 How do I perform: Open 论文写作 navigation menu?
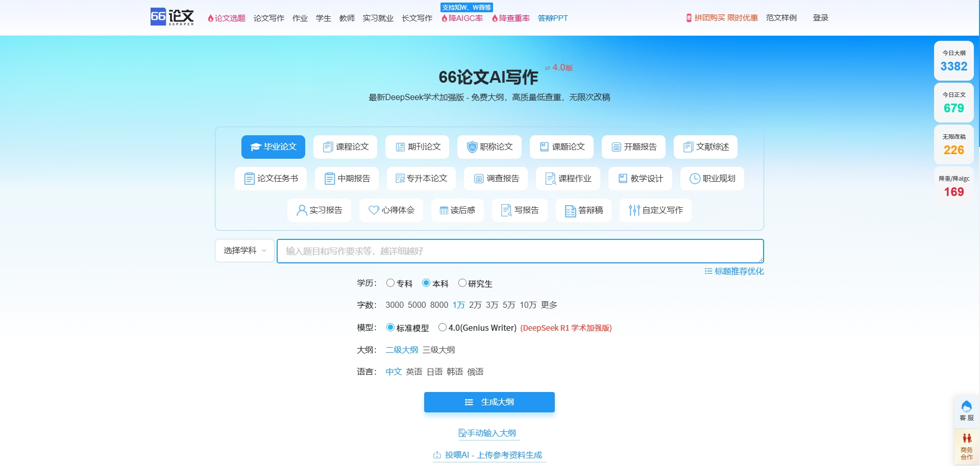269,18
